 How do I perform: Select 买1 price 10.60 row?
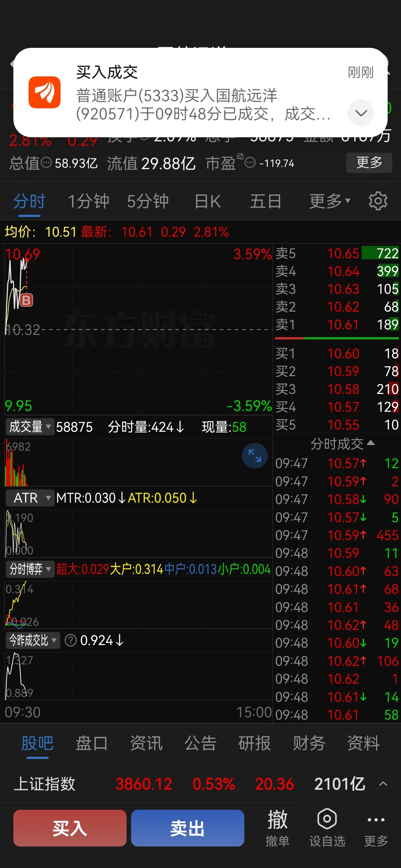(337, 354)
